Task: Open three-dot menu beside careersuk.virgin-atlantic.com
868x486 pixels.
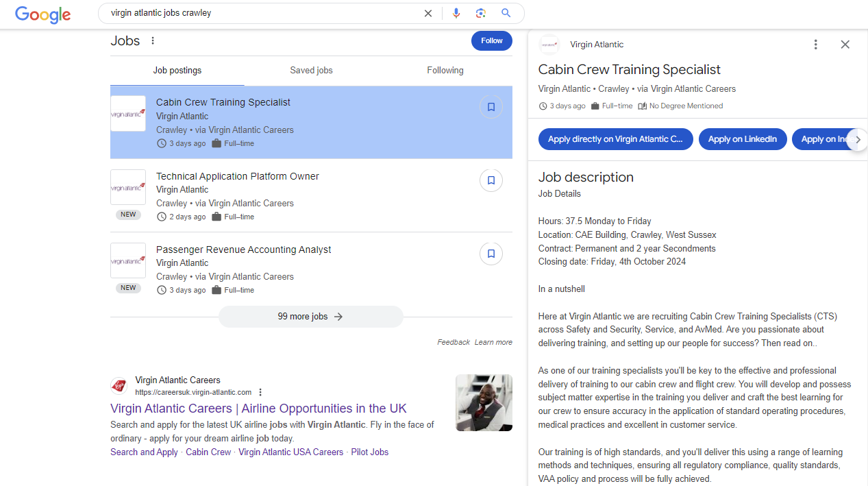Action: (x=260, y=393)
